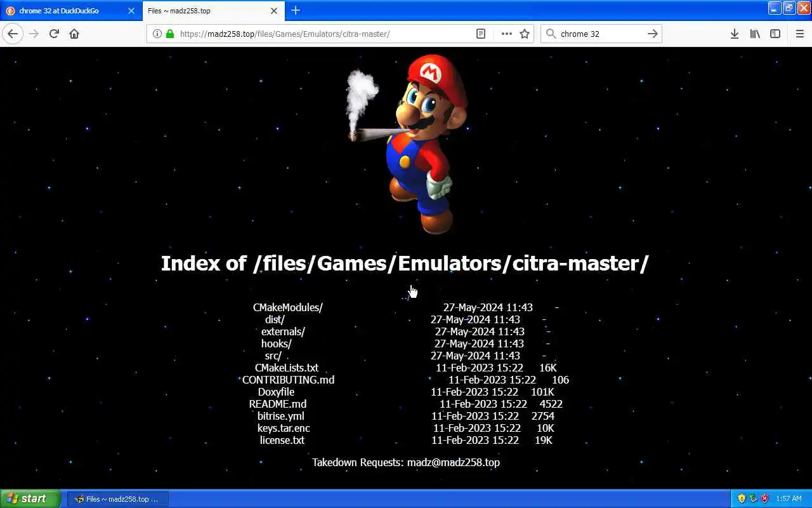Switch to chrome 32 at DuckDuckGo tab

[71, 11]
